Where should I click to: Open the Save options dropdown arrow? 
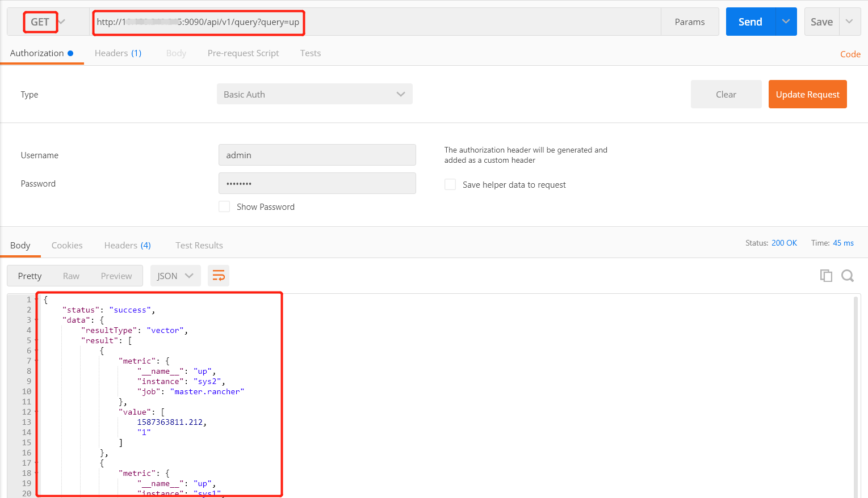point(850,22)
